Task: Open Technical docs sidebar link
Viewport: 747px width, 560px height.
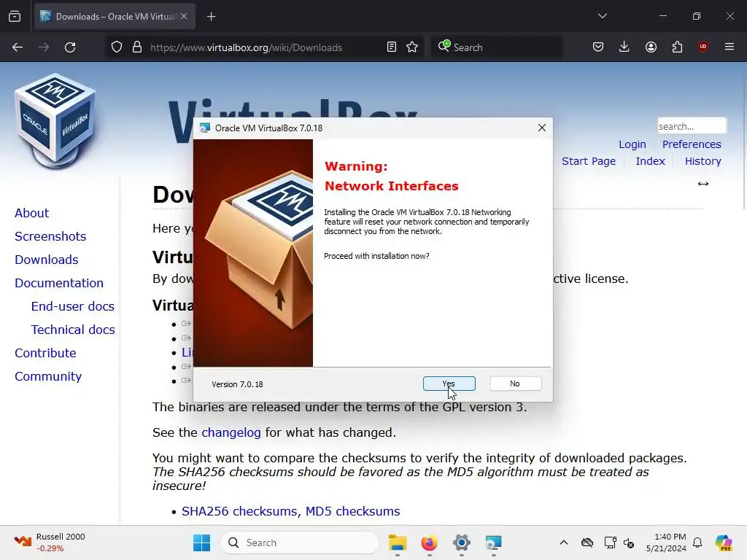Action: click(x=73, y=330)
